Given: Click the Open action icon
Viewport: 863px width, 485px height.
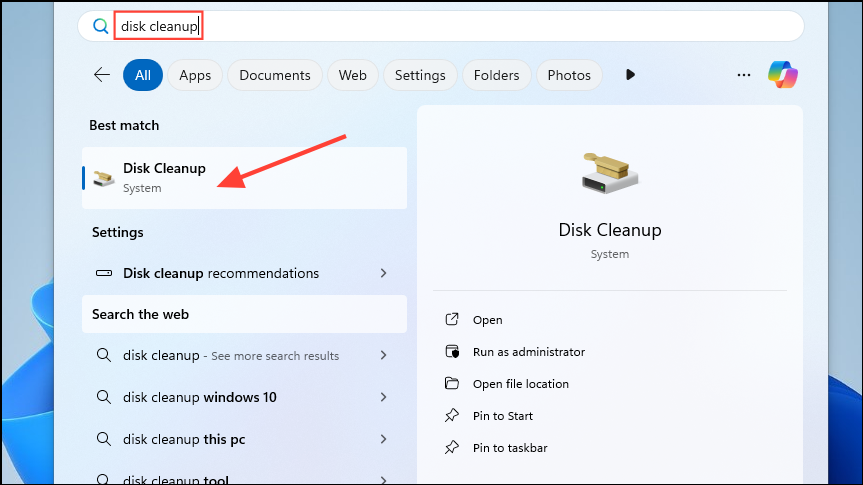Looking at the screenshot, I should tap(452, 319).
